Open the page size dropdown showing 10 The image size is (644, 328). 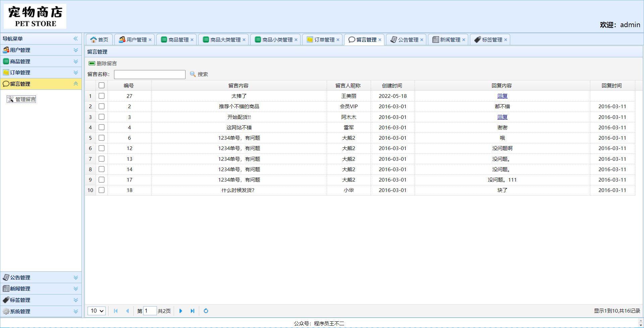(x=97, y=311)
